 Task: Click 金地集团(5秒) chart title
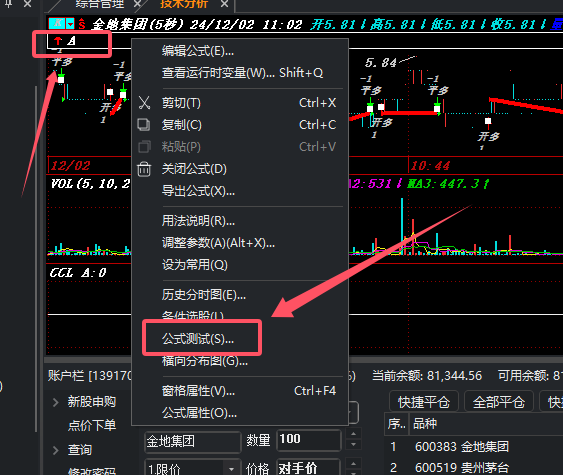tap(138, 24)
